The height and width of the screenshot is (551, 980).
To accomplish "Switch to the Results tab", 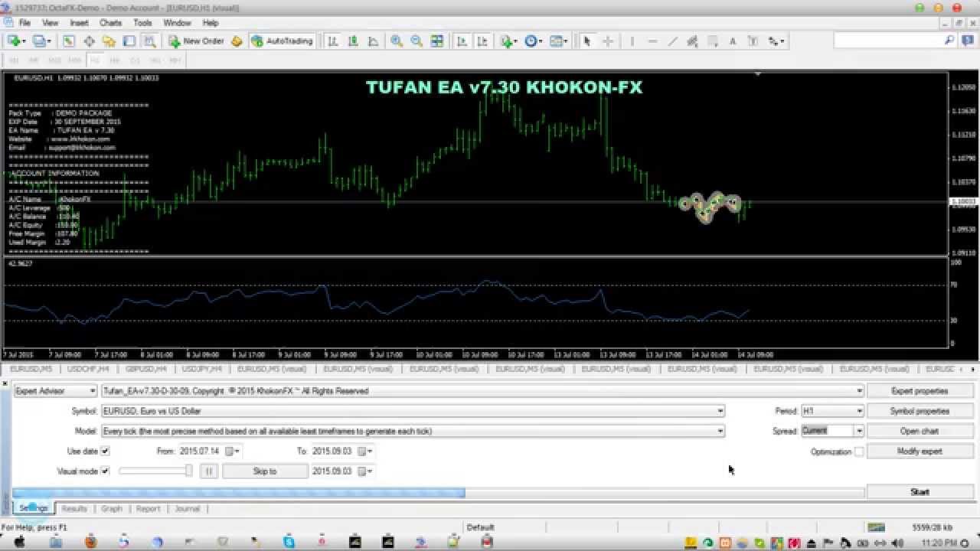I will pyautogui.click(x=74, y=508).
